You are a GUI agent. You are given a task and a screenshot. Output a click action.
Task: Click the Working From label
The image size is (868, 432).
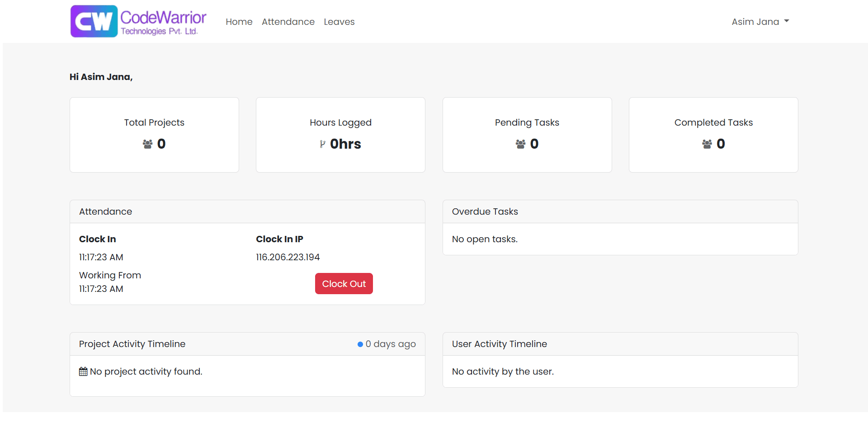[x=110, y=275]
